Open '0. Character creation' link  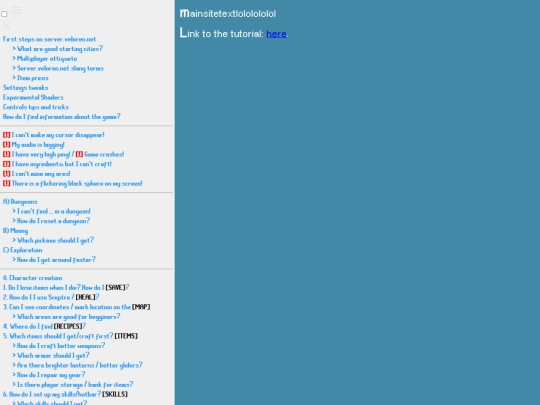pyautogui.click(x=32, y=278)
